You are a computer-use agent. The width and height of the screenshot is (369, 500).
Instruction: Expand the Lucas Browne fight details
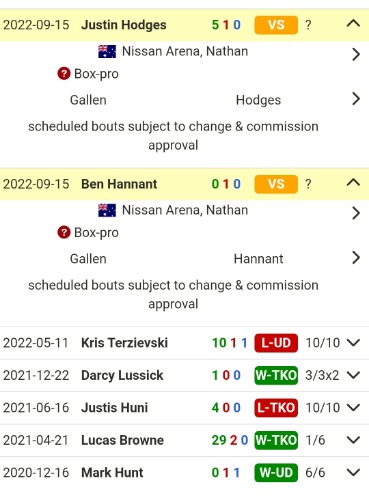coord(353,440)
